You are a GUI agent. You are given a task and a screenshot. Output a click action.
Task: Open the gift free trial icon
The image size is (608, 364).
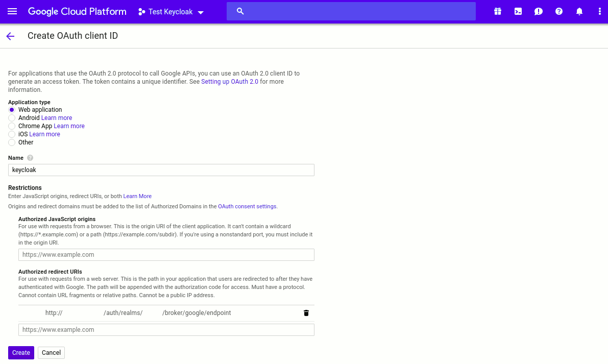coord(498,11)
